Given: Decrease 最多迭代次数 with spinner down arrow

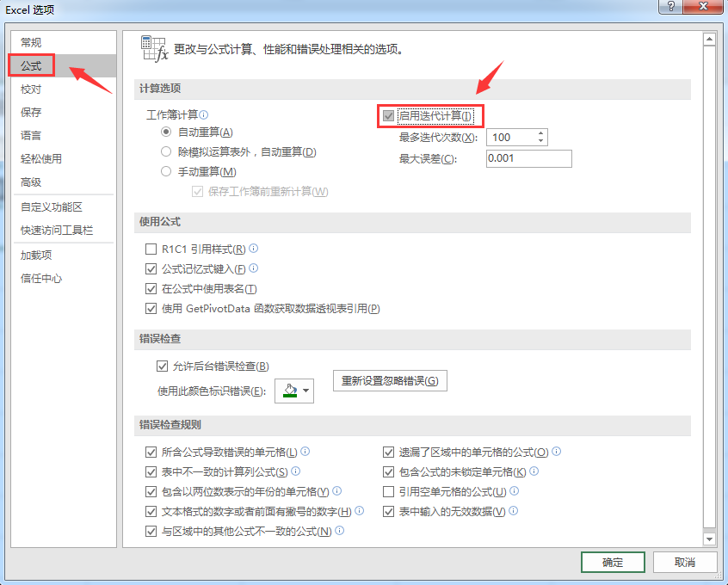Looking at the screenshot, I should click(541, 141).
